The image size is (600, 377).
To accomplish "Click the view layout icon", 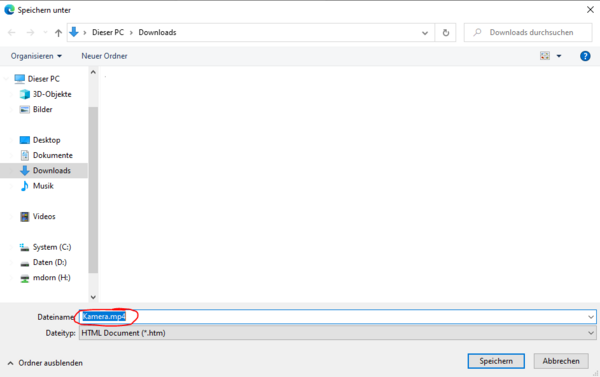I will tap(545, 56).
